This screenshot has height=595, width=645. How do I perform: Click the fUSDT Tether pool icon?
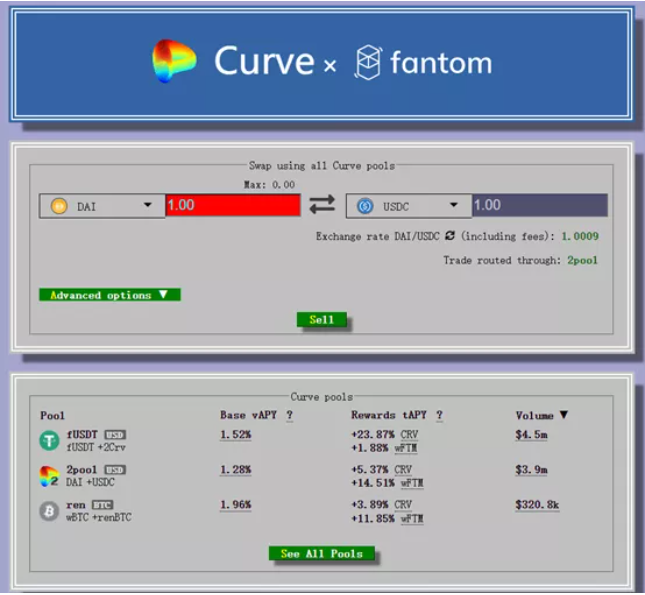point(49,441)
